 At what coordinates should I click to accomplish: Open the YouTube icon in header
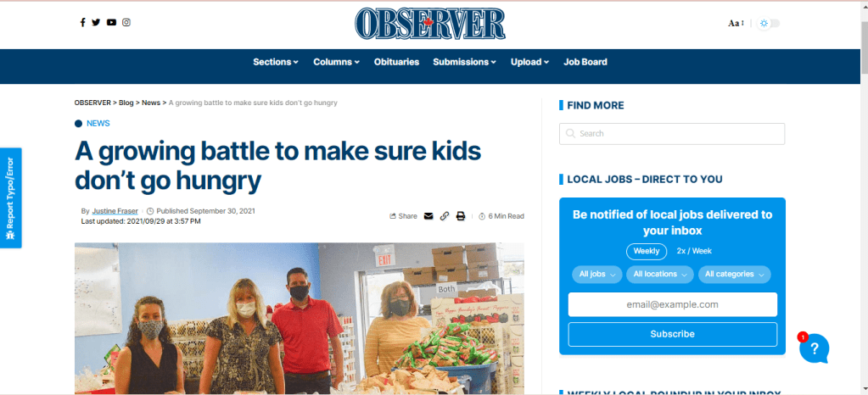pos(111,23)
